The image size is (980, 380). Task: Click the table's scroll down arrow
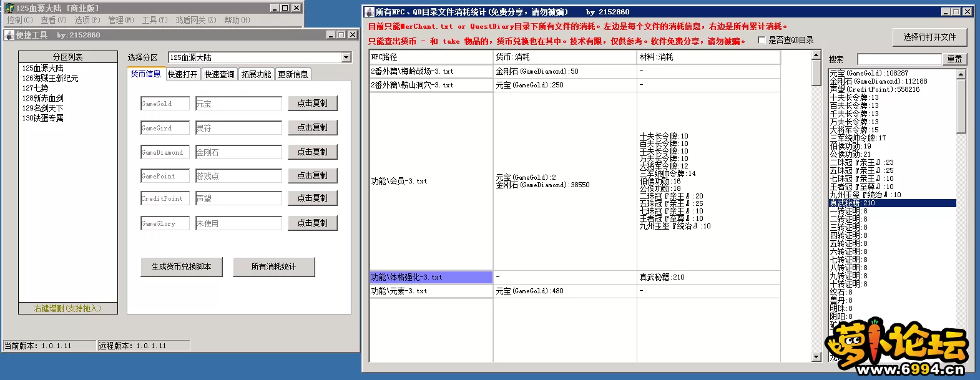[x=816, y=357]
